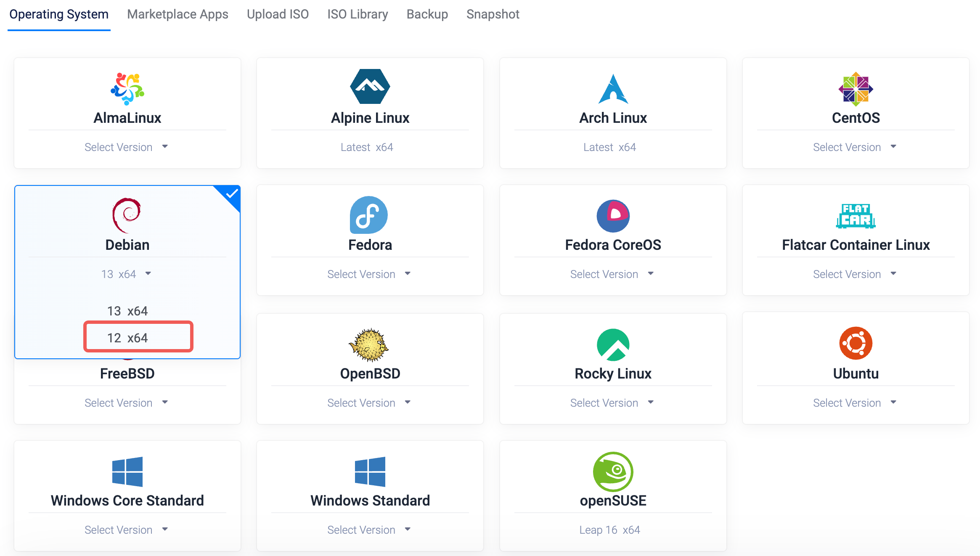This screenshot has width=980, height=556.
Task: Open Flatcar Container Linux version dropdown
Action: pyautogui.click(x=855, y=274)
